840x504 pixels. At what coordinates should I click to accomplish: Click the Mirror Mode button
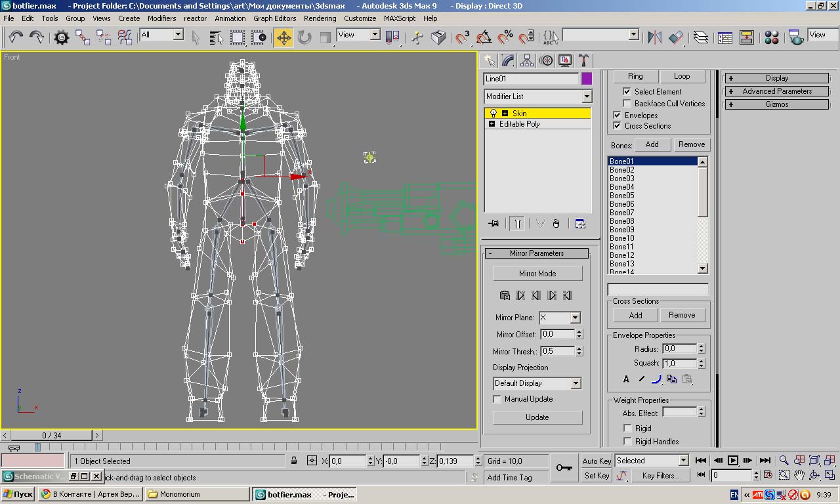pyautogui.click(x=537, y=274)
